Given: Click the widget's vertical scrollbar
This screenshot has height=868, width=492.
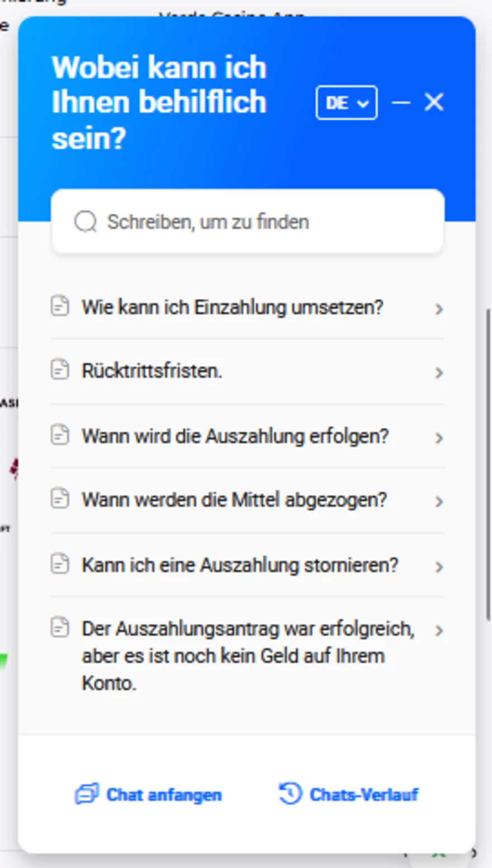Looking at the screenshot, I should (488, 463).
